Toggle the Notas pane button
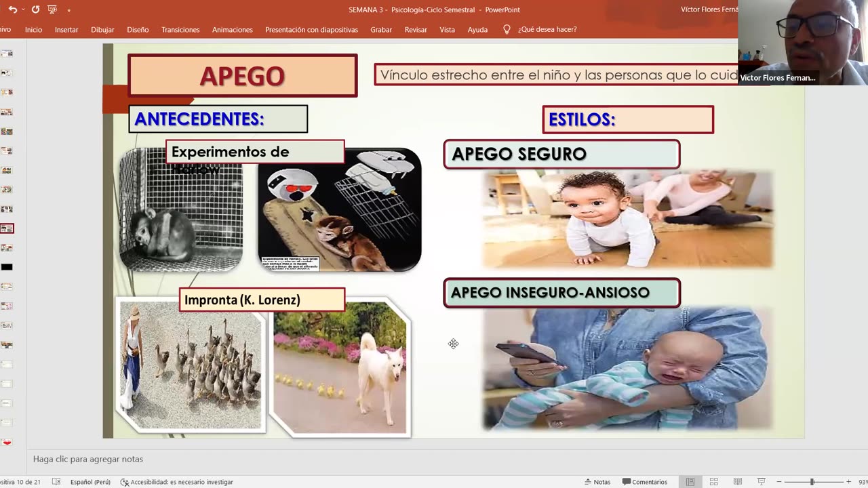 (597, 482)
